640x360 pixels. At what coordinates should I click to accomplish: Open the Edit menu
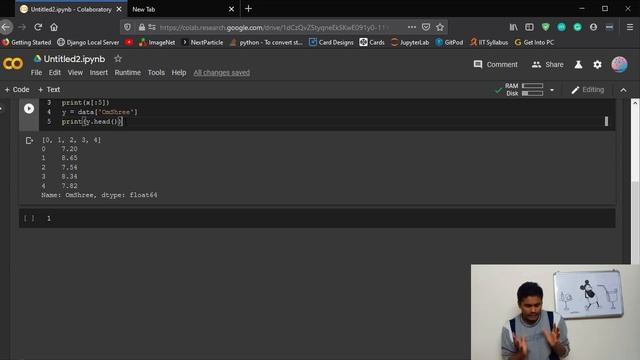coord(55,73)
